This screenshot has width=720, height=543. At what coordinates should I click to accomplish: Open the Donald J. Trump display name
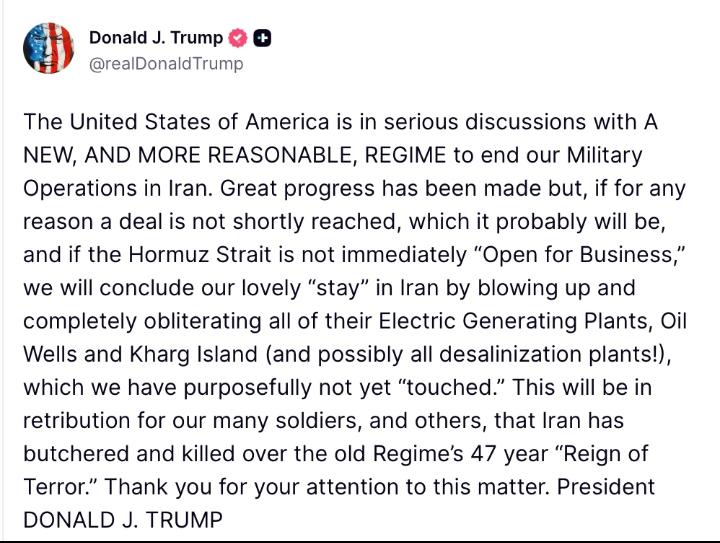(155, 39)
